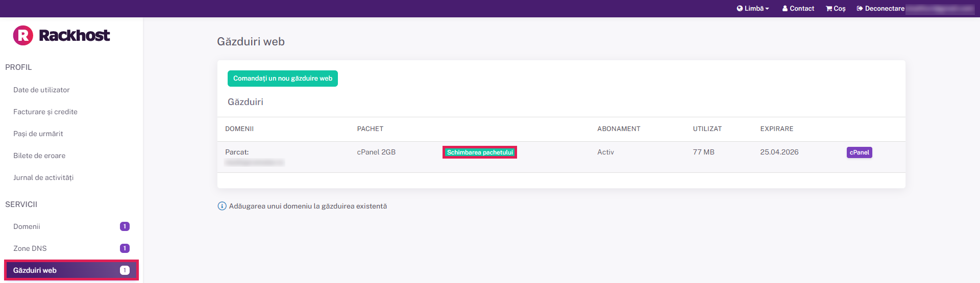Viewport: 980px width, 283px height.
Task: Open Bilete de eroare section
Action: (39, 156)
